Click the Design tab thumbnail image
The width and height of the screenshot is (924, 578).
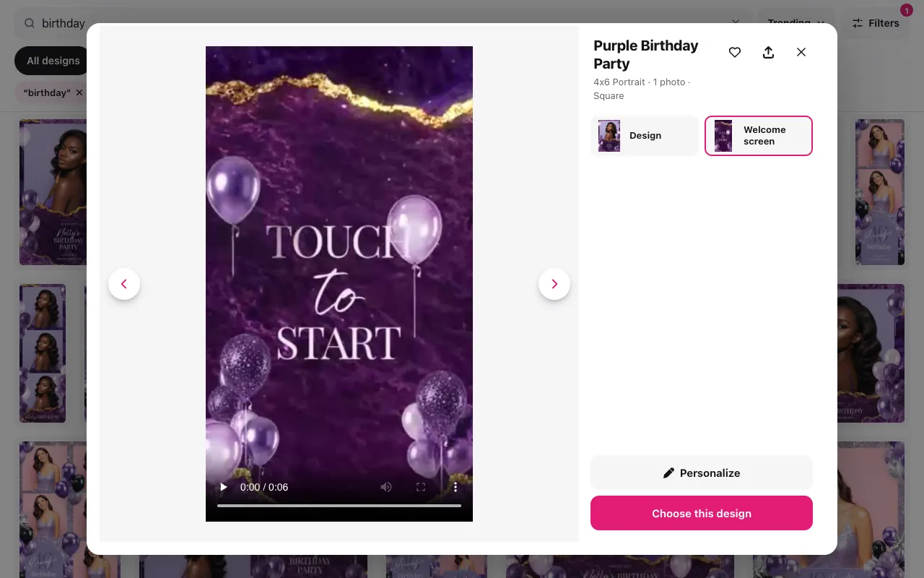pyautogui.click(x=609, y=136)
